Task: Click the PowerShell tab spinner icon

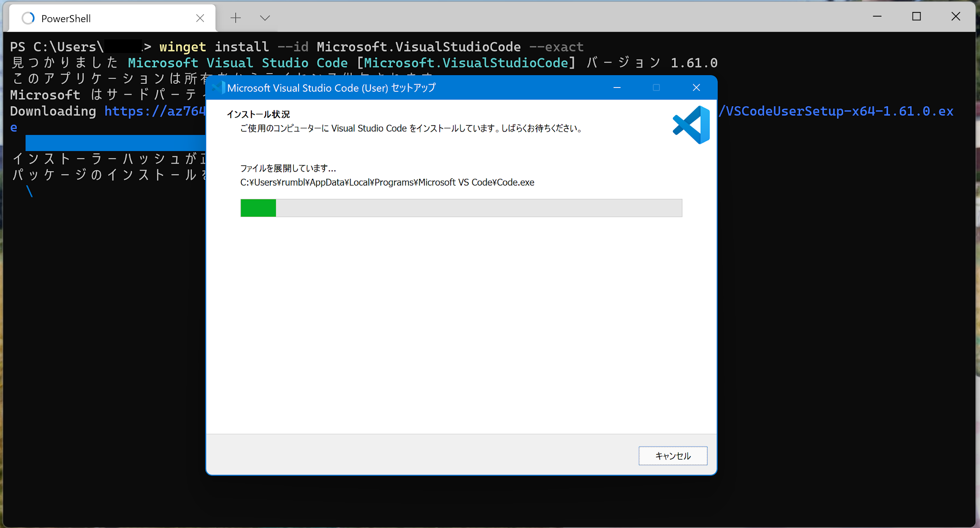Action: (x=28, y=18)
